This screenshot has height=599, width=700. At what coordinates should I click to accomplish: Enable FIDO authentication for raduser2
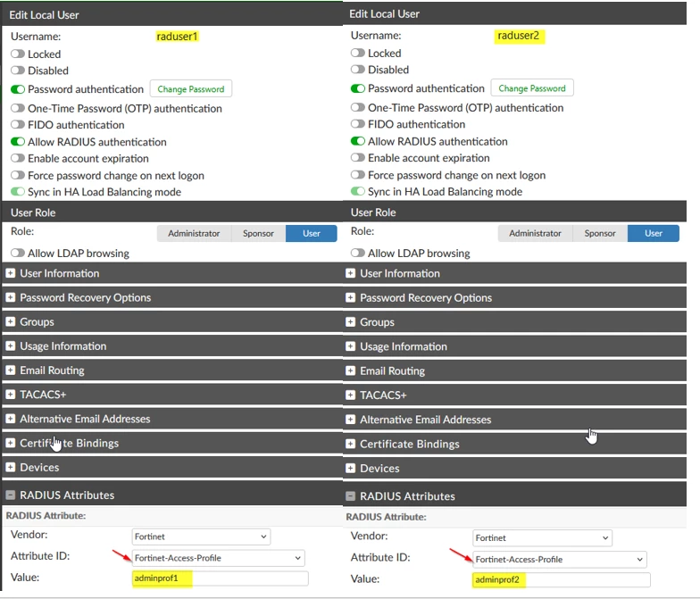[358, 123]
